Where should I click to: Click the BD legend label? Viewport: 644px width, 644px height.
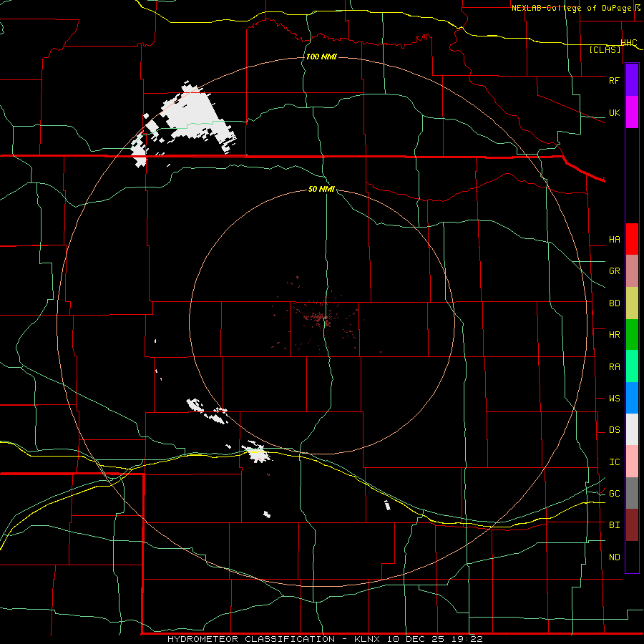614,303
